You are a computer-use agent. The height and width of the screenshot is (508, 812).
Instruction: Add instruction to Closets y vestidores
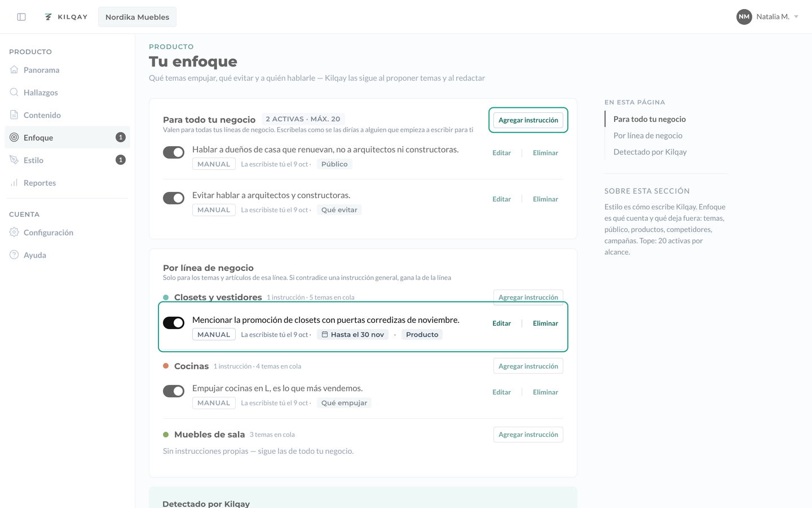(x=528, y=297)
